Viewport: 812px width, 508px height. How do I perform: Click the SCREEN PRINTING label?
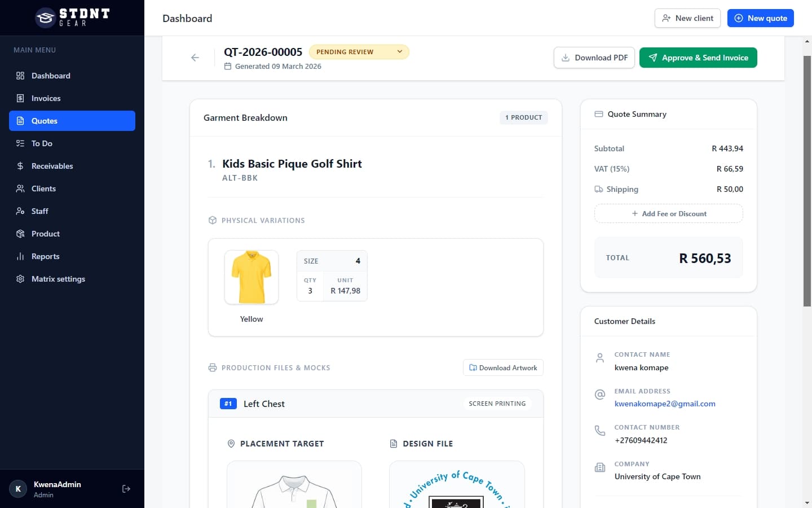tap(497, 404)
